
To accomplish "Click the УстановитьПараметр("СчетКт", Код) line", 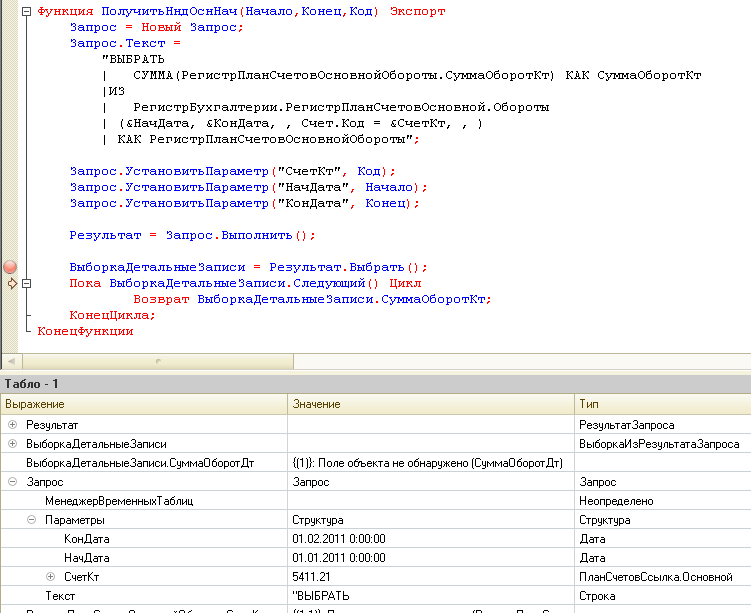I will click(x=233, y=171).
